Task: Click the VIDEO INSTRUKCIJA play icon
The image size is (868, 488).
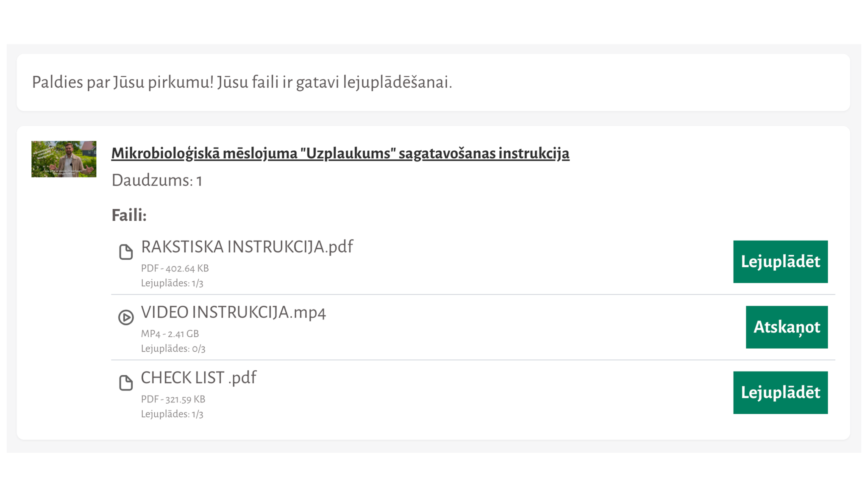Action: point(126,317)
